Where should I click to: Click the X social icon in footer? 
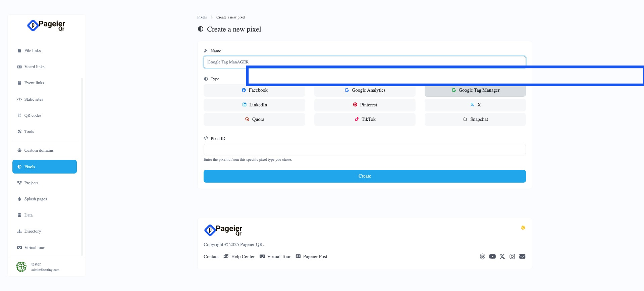502,256
